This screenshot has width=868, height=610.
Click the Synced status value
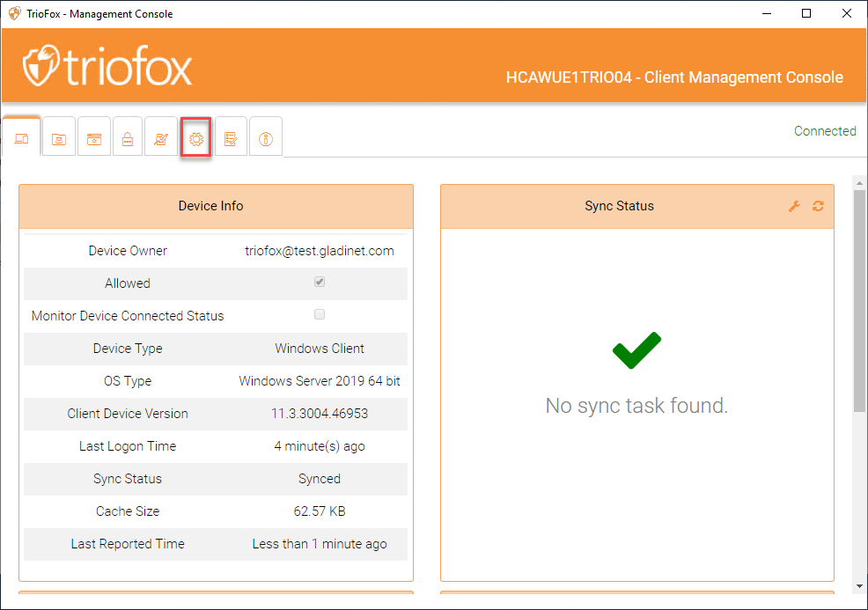(x=320, y=479)
